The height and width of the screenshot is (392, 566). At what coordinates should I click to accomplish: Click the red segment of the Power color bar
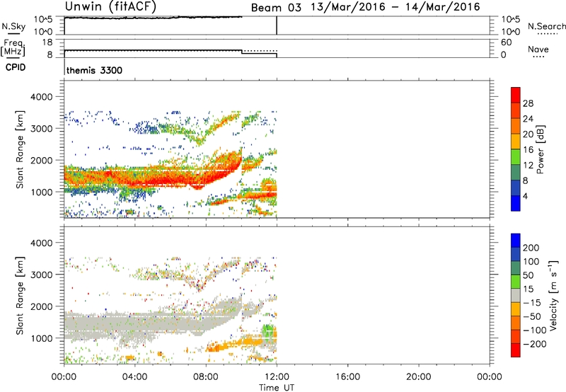[x=516, y=95]
